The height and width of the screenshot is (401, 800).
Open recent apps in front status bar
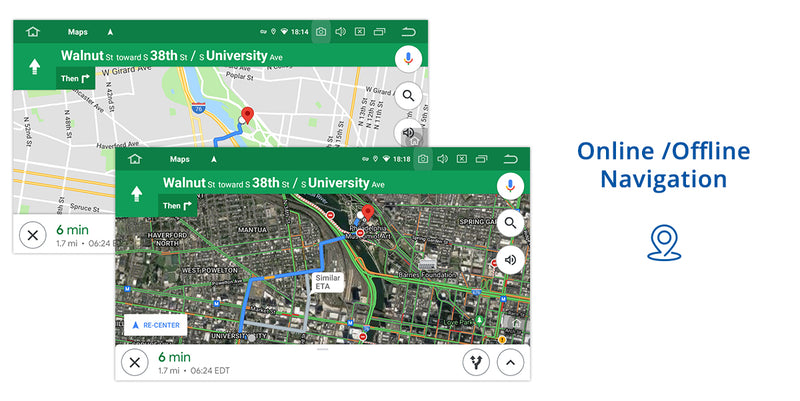tap(483, 159)
